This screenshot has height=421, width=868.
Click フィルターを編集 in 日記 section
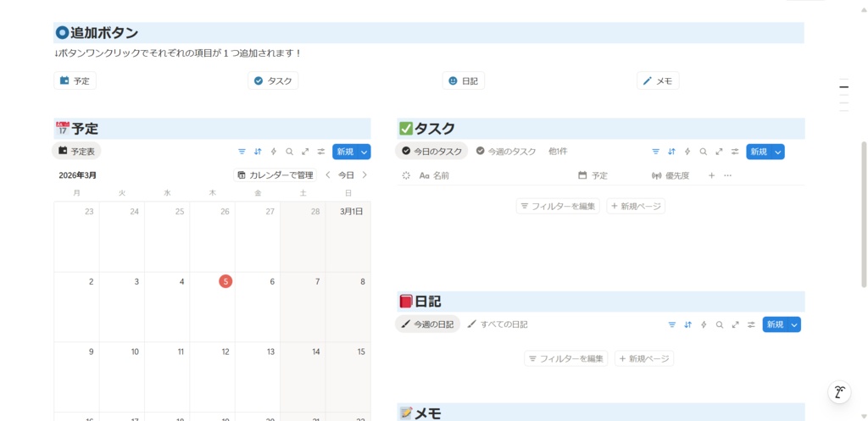point(565,358)
